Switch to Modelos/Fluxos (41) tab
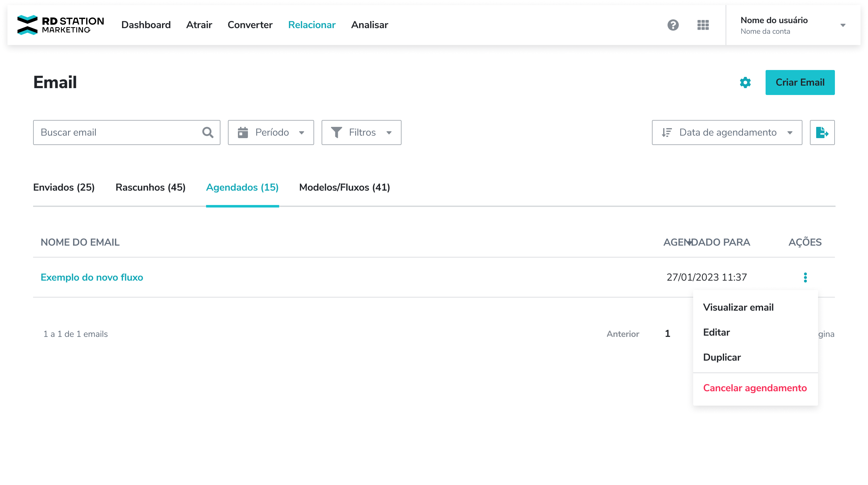 [x=344, y=187]
